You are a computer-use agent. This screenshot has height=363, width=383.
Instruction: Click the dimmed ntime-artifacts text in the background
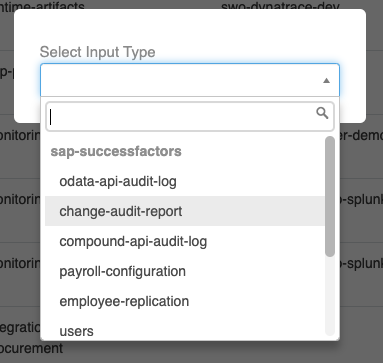click(x=42, y=5)
